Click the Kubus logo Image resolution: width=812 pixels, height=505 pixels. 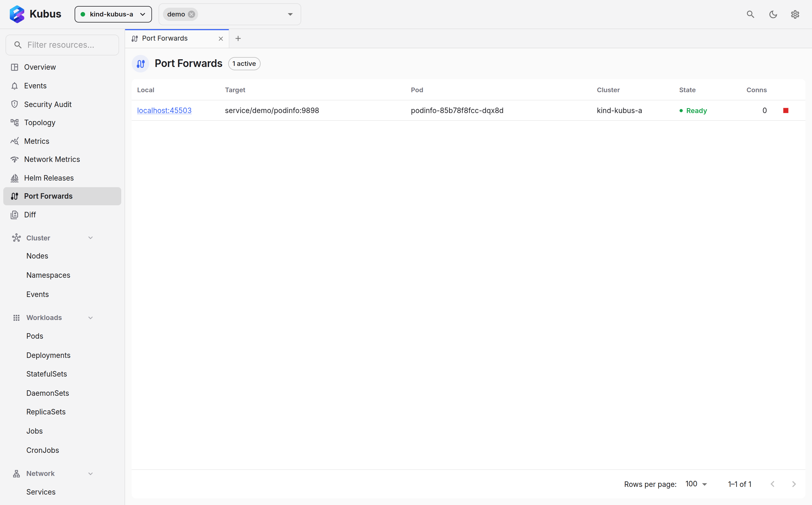coord(35,14)
